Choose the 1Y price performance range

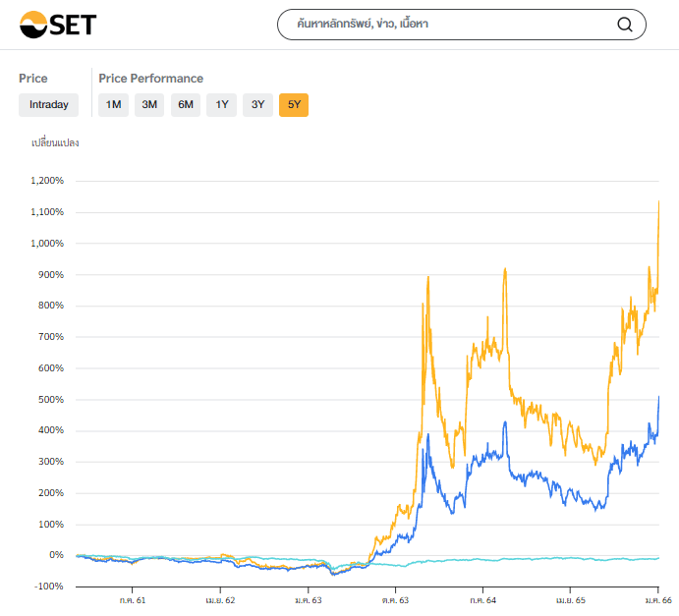[x=222, y=104]
